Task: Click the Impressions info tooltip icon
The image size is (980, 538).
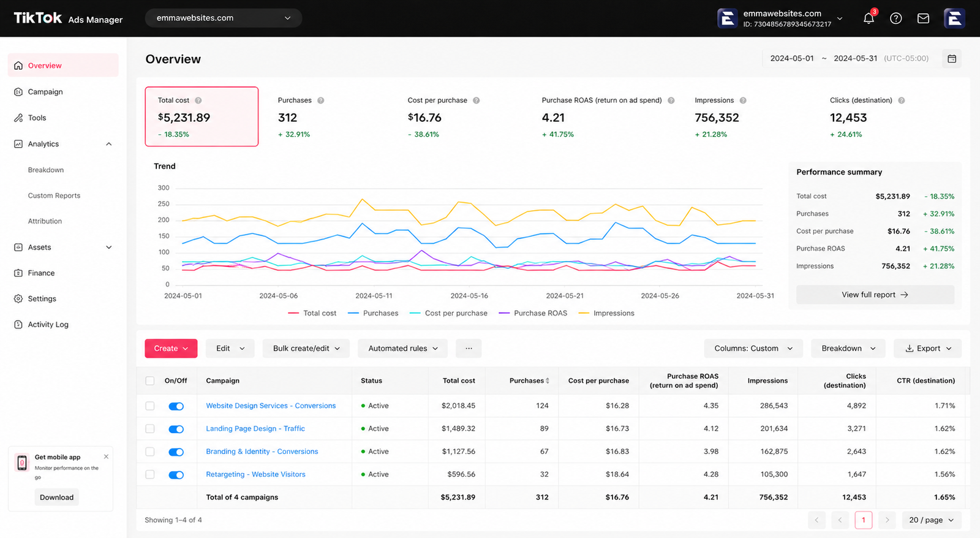Action: (743, 100)
